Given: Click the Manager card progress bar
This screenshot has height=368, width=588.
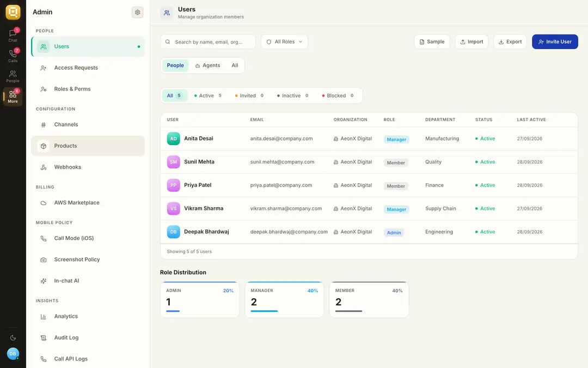Looking at the screenshot, I should [264, 311].
